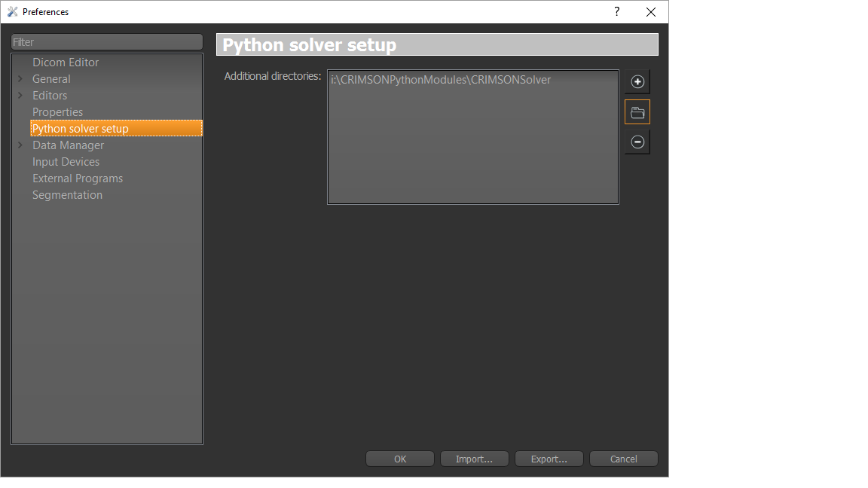868x488 pixels.
Task: Click the add directory plus icon
Action: (637, 82)
